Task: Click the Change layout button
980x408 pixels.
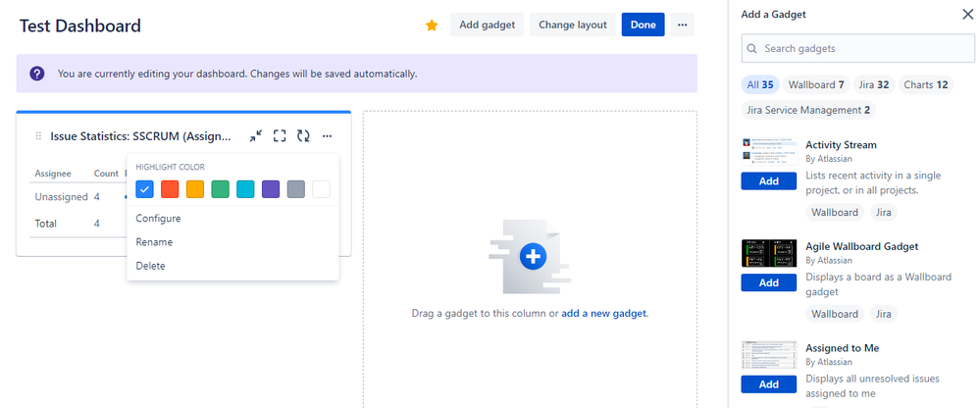Action: pos(573,25)
